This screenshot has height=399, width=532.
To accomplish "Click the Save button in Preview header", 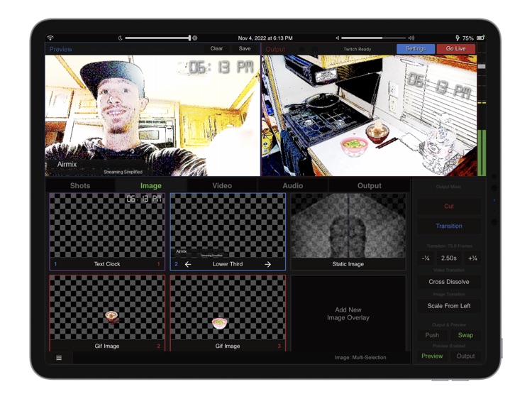I will [x=245, y=48].
